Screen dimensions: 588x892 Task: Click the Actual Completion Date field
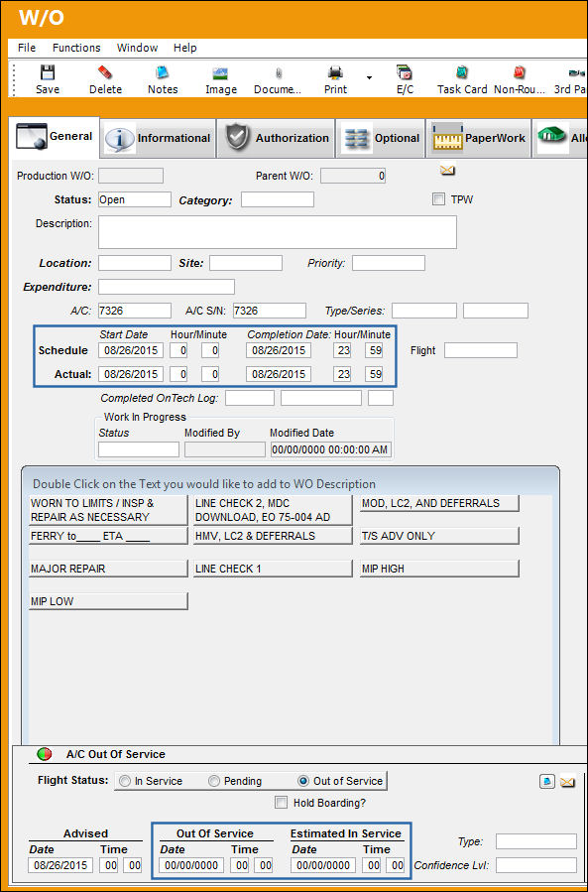point(279,374)
